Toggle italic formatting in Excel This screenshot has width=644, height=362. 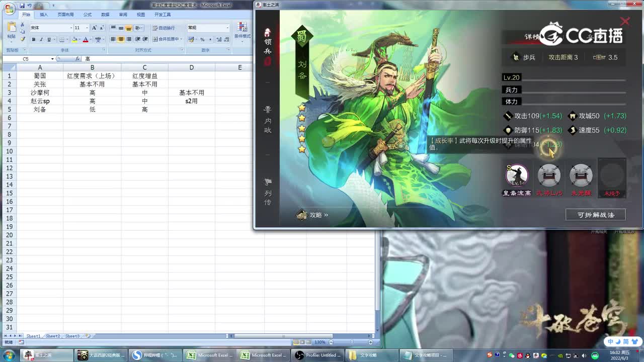coord(41,39)
